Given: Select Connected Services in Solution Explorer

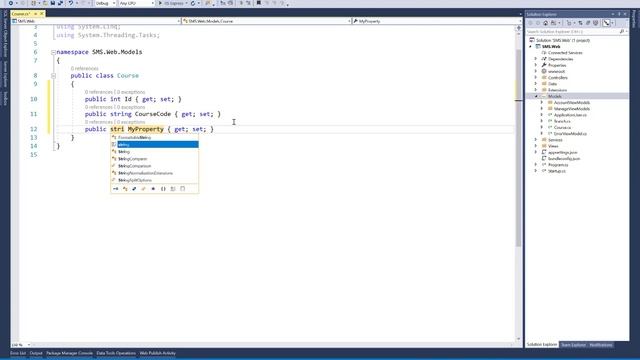Looking at the screenshot, I should [565, 53].
